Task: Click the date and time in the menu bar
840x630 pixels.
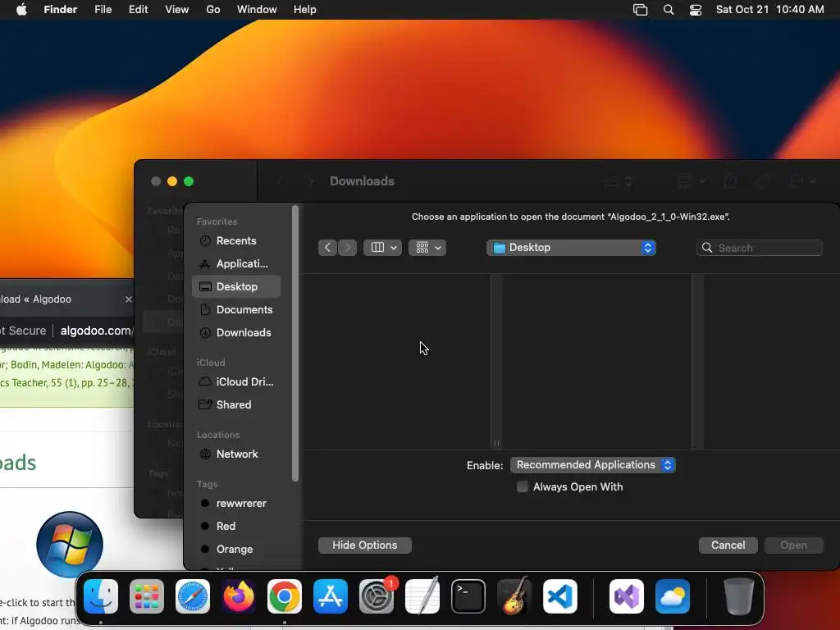Action: pos(769,10)
